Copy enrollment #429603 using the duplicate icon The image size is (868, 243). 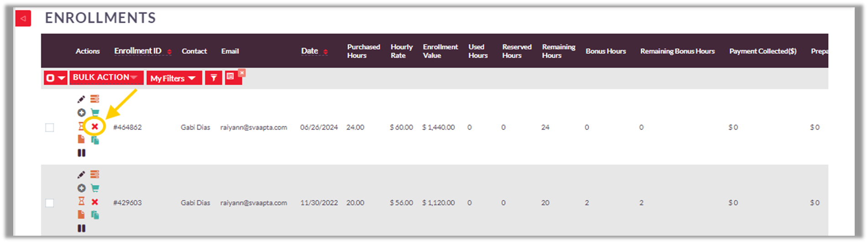point(95,215)
